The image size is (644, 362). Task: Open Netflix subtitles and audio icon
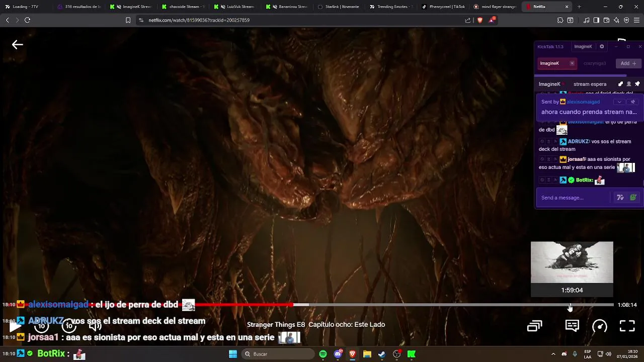click(x=572, y=326)
